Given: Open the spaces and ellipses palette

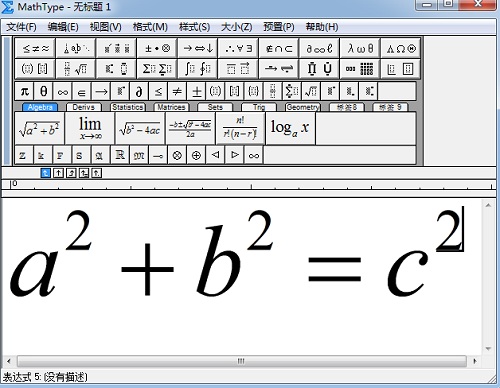Looking at the screenshot, I should click(x=76, y=49).
